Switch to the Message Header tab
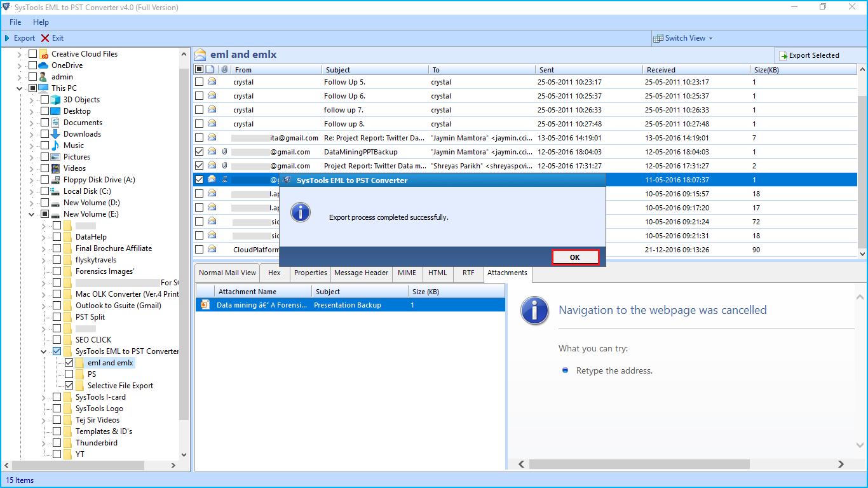This screenshot has width=868, height=488. tap(361, 273)
